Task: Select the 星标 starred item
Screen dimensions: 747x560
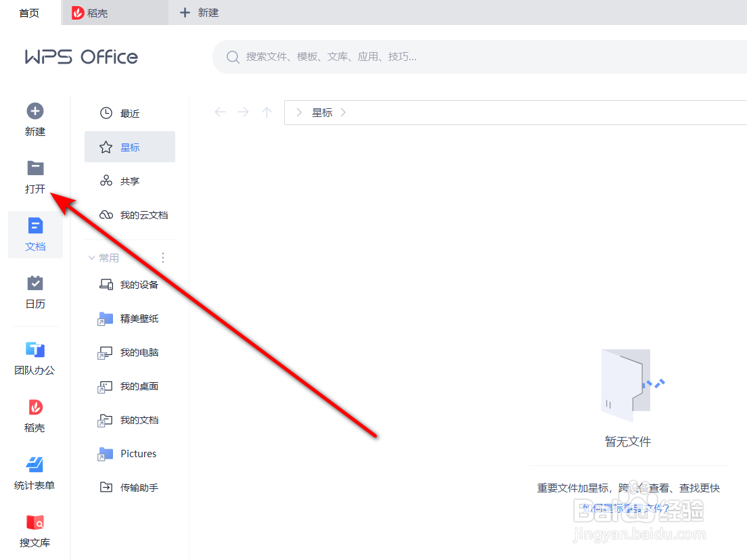Action: (x=130, y=147)
